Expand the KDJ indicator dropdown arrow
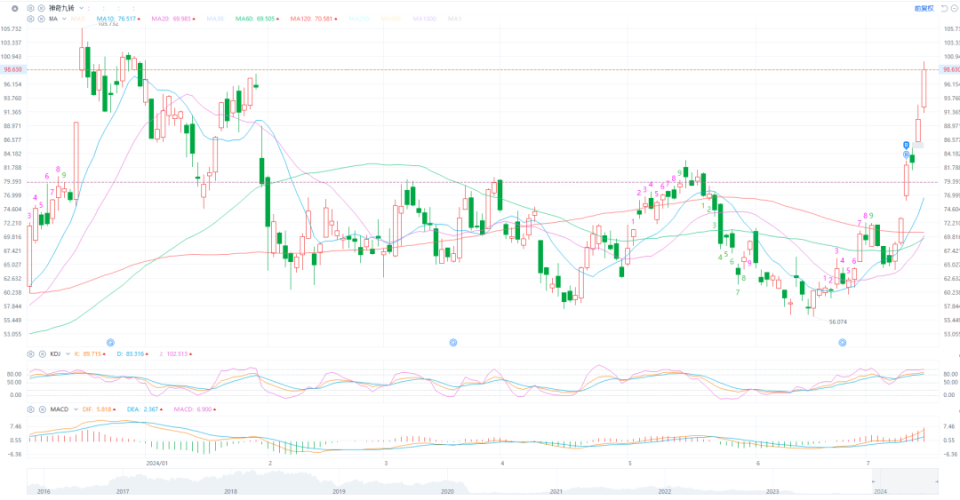The image size is (960, 500). point(67,354)
